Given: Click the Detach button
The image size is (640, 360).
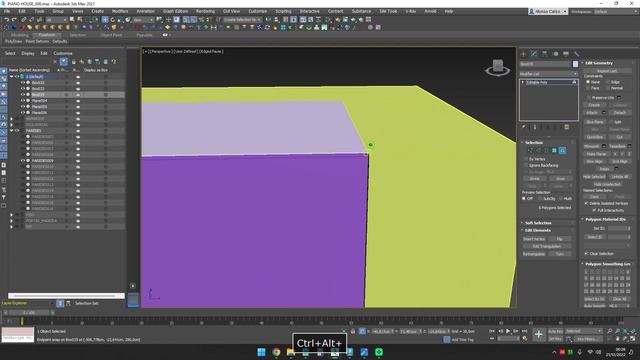Looking at the screenshot, I should click(x=620, y=112).
